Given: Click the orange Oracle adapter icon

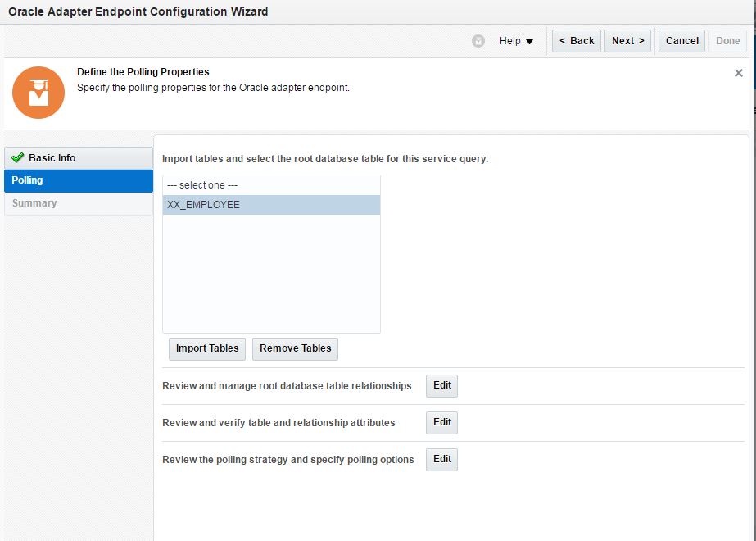Looking at the screenshot, I should [38, 93].
